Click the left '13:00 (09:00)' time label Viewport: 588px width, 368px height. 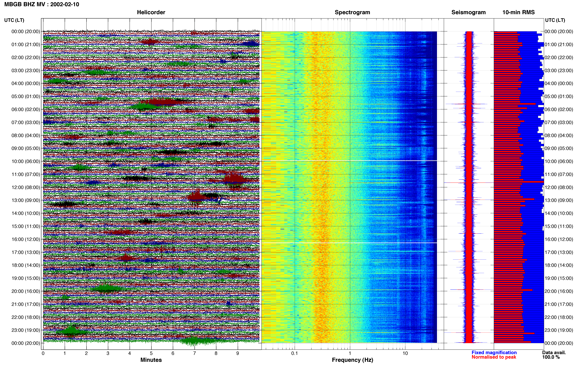26,200
